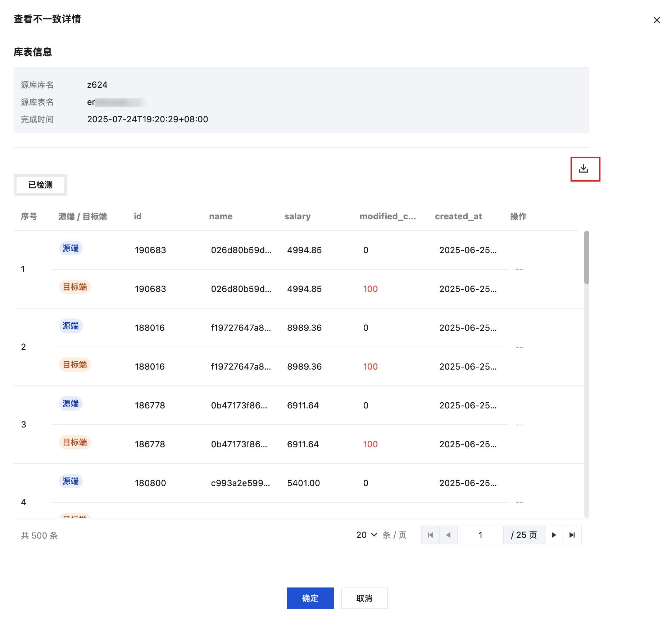This screenshot has width=672, height=622.
Task: Click the 取消 cancel button
Action: (x=364, y=598)
